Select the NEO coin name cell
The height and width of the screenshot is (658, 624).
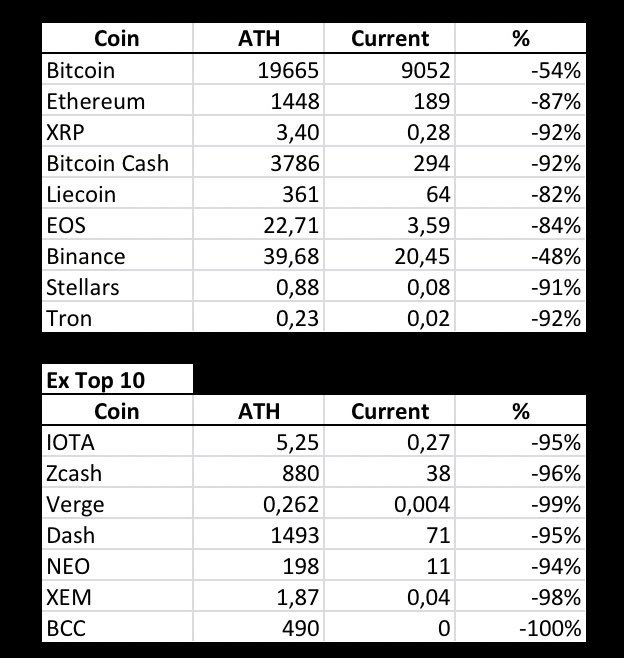[x=117, y=566]
